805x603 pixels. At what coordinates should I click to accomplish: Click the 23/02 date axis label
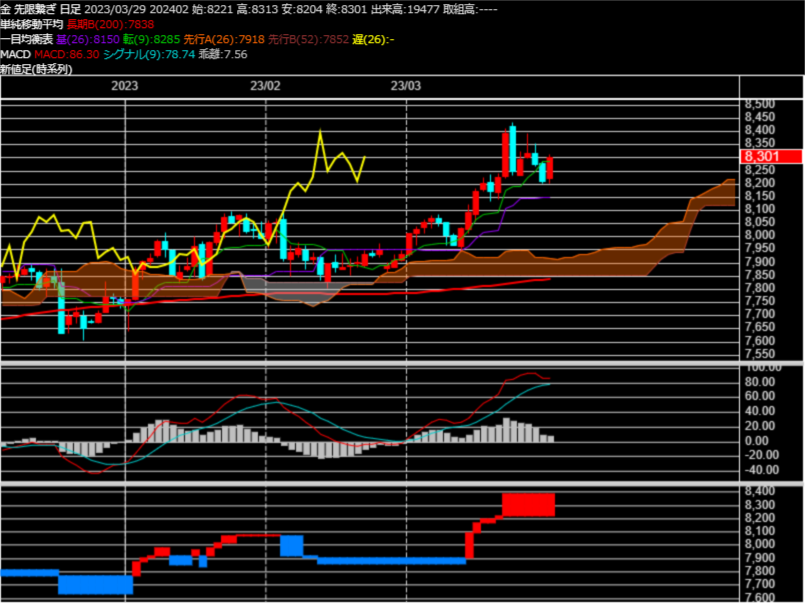tap(265, 86)
